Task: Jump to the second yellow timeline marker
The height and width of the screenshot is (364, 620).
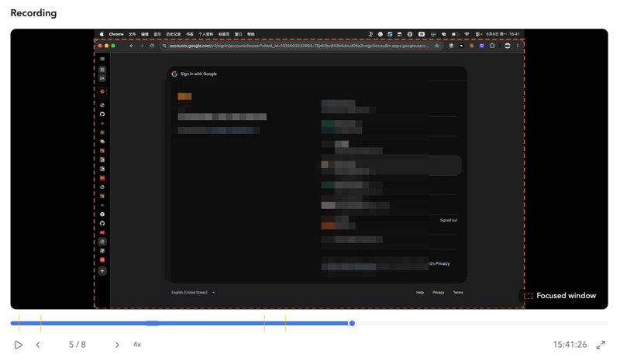Action: [41, 323]
